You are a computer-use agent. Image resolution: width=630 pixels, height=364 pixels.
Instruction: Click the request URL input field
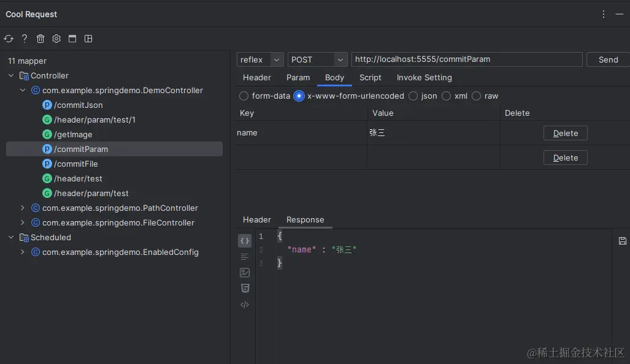pyautogui.click(x=466, y=59)
